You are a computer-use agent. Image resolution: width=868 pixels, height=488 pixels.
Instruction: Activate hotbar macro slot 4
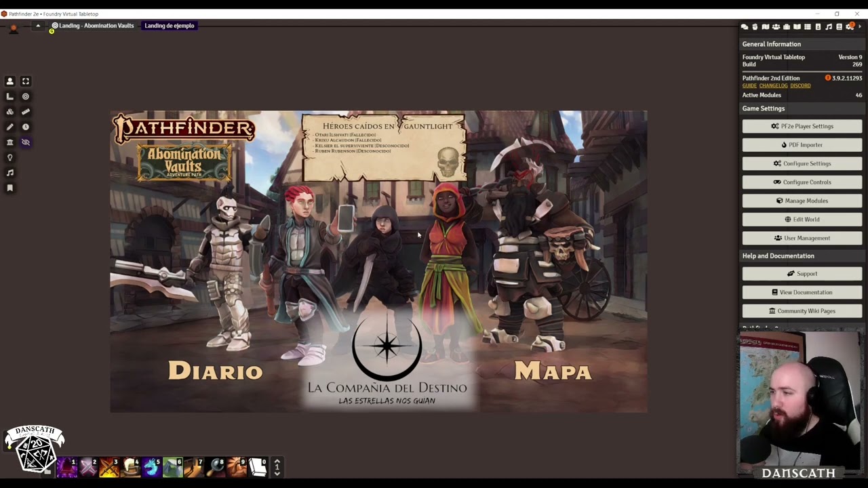(x=130, y=468)
